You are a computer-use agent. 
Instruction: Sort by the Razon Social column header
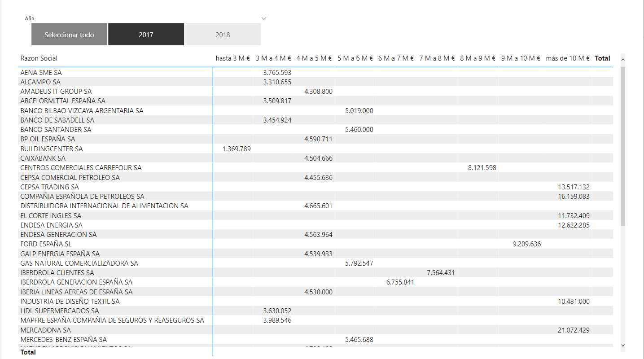pyautogui.click(x=39, y=58)
